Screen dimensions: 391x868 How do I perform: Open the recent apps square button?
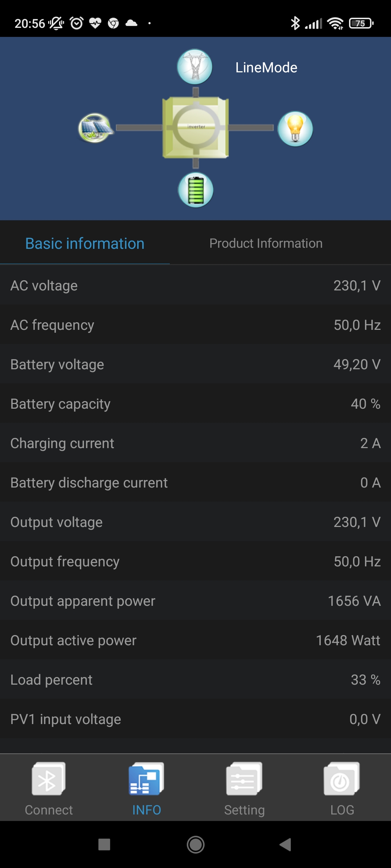point(104,845)
